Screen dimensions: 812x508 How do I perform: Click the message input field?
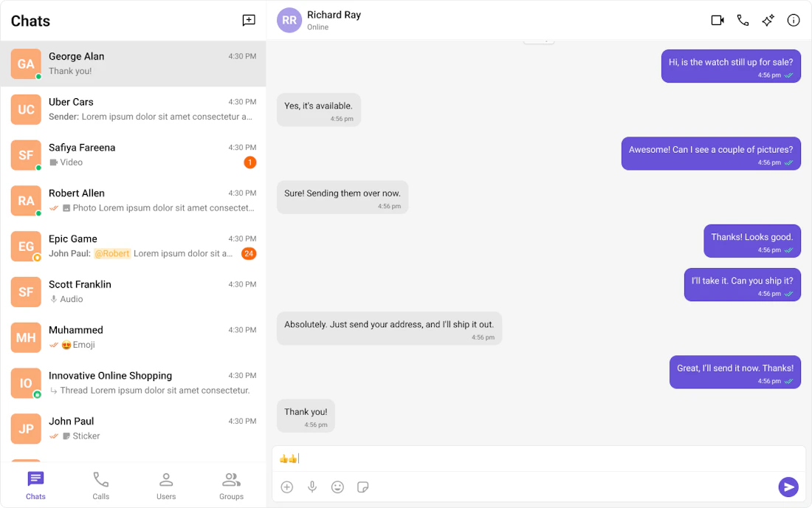click(x=517, y=458)
